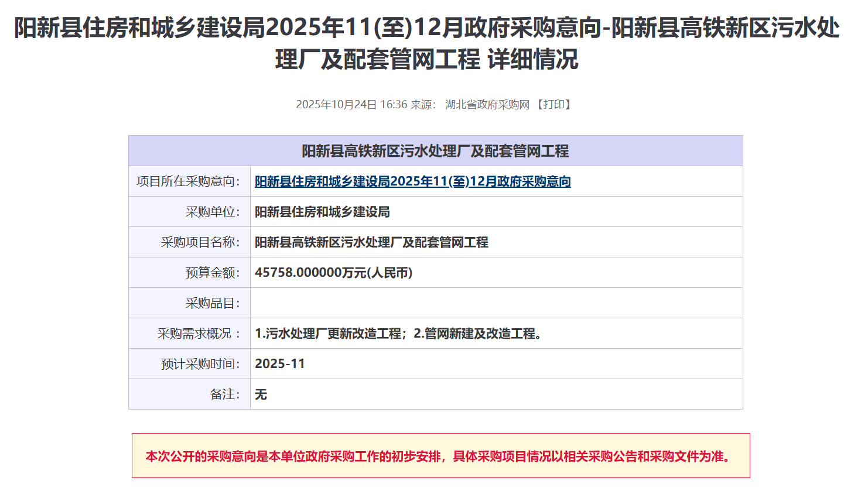Screen dimensions: 868x488
Task: Click the 备注 value 无
Action: coord(261,395)
